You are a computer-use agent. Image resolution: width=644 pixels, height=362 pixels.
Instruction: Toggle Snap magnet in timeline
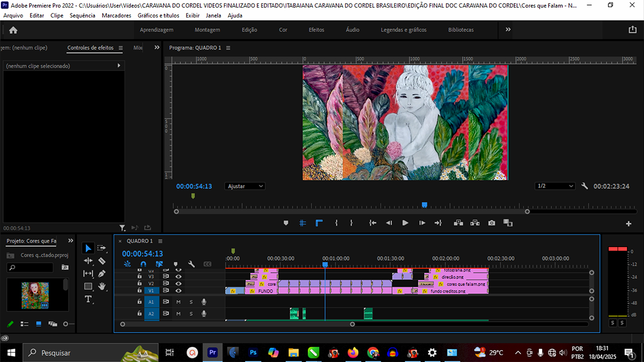click(x=143, y=264)
